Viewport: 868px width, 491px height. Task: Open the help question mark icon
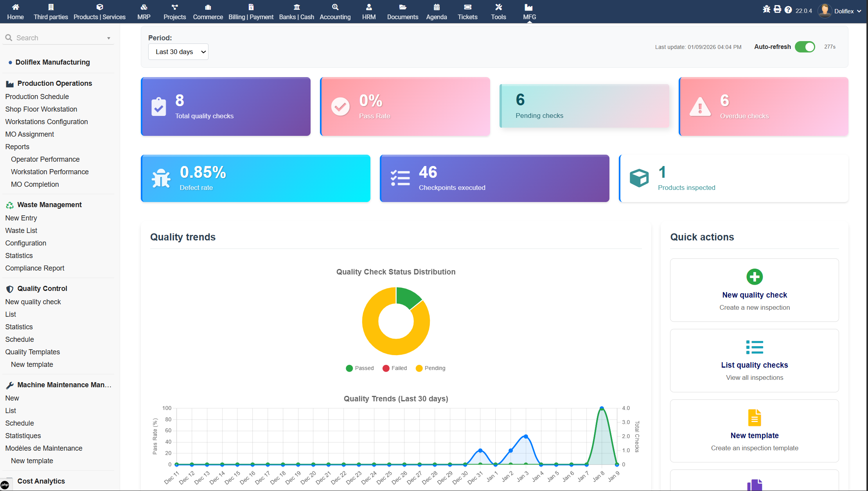(788, 10)
